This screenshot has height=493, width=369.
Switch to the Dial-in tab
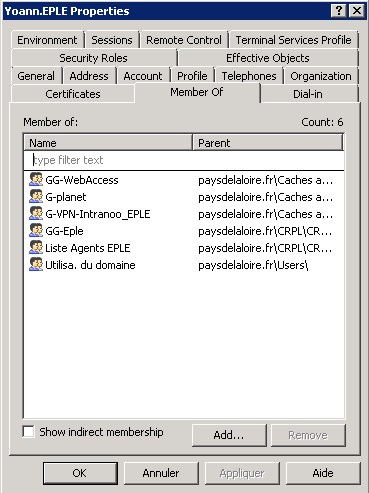pyautogui.click(x=308, y=94)
